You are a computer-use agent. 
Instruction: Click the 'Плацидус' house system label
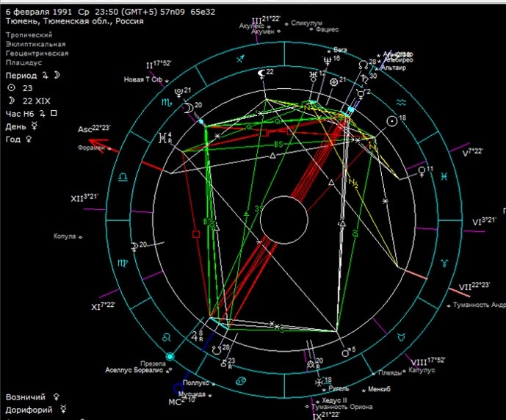coord(24,62)
